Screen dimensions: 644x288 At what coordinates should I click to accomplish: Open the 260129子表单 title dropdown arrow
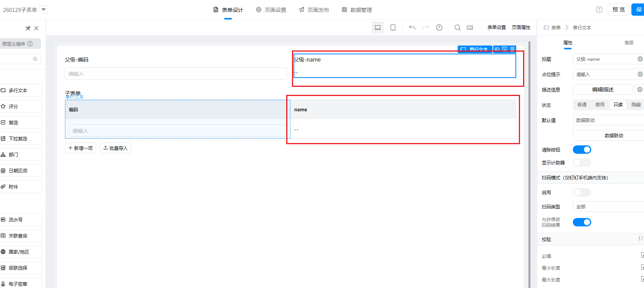coord(44,10)
